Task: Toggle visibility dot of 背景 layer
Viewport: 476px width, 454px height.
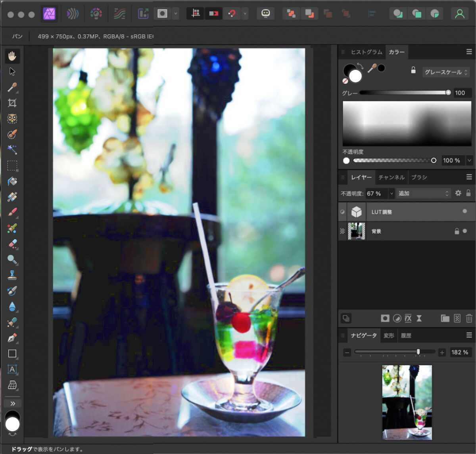Action: (465, 231)
